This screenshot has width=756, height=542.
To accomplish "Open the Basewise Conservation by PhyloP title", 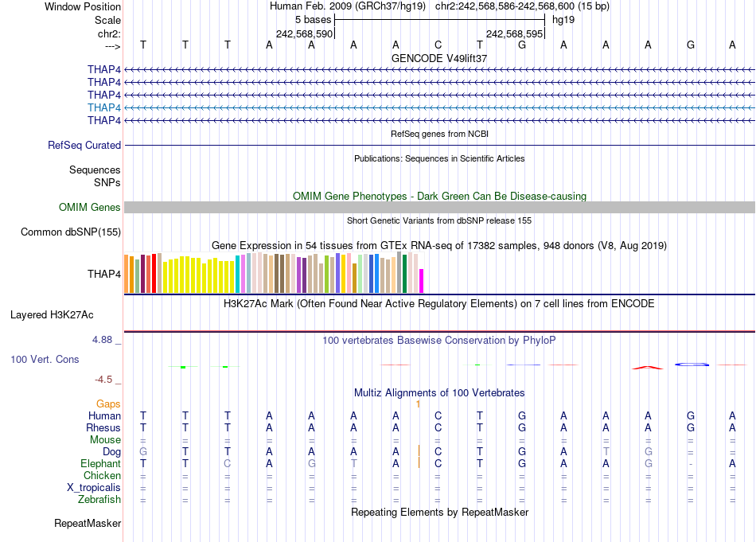I will 439,341.
